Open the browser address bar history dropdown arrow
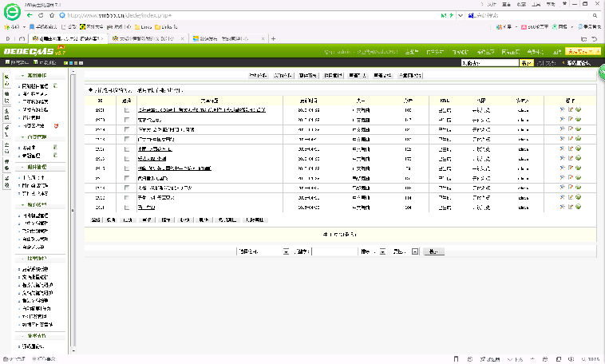Viewport: 605px width, 364px height. (461, 15)
